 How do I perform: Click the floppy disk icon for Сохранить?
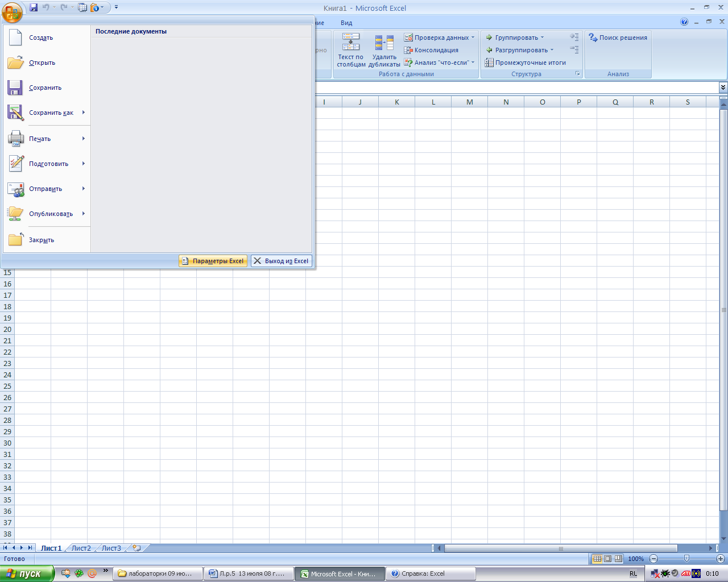click(x=15, y=88)
